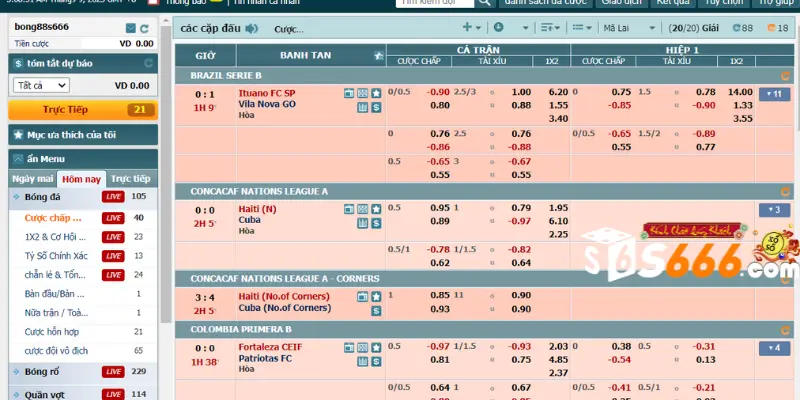
Task: Favorite the Ituano FC SP match star
Action: [x=376, y=93]
